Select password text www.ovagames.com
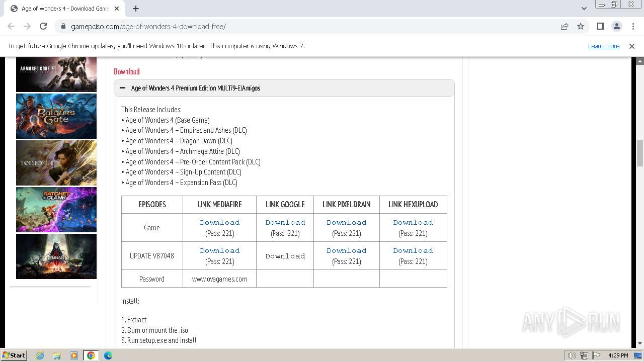Screen dimensions: 644x362 pos(220,279)
